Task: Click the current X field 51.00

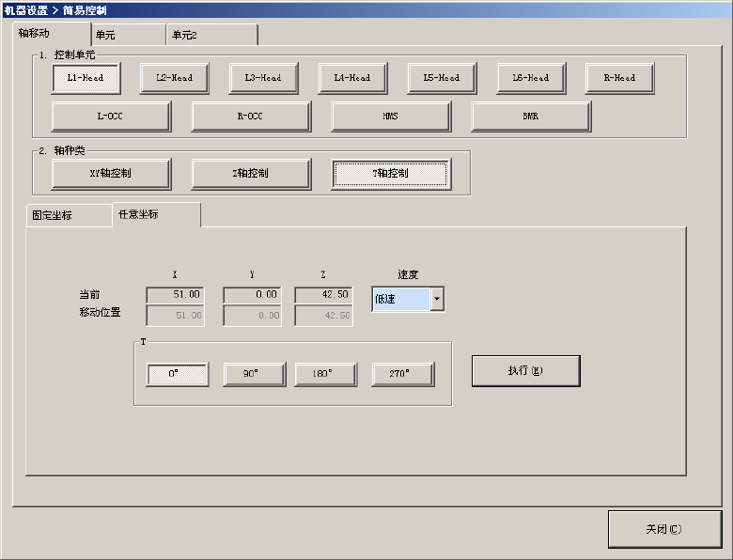Action: pos(175,295)
